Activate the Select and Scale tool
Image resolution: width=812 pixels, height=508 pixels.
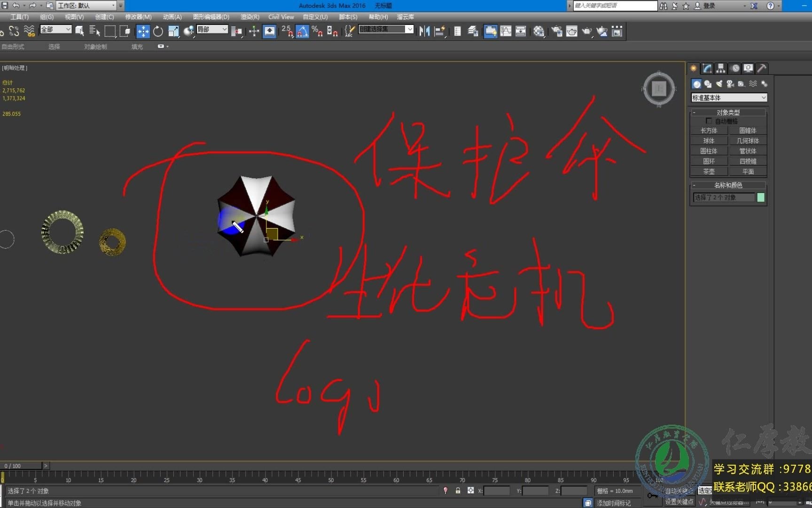pos(173,32)
